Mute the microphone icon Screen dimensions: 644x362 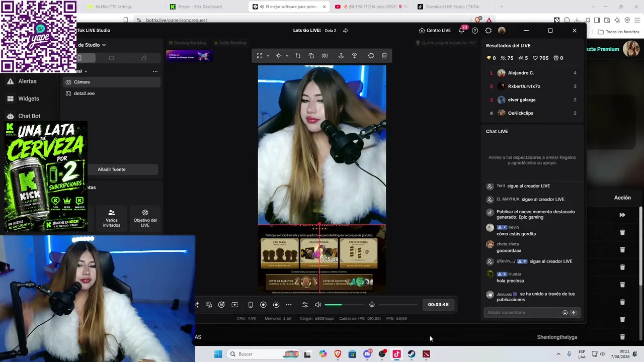(x=372, y=305)
